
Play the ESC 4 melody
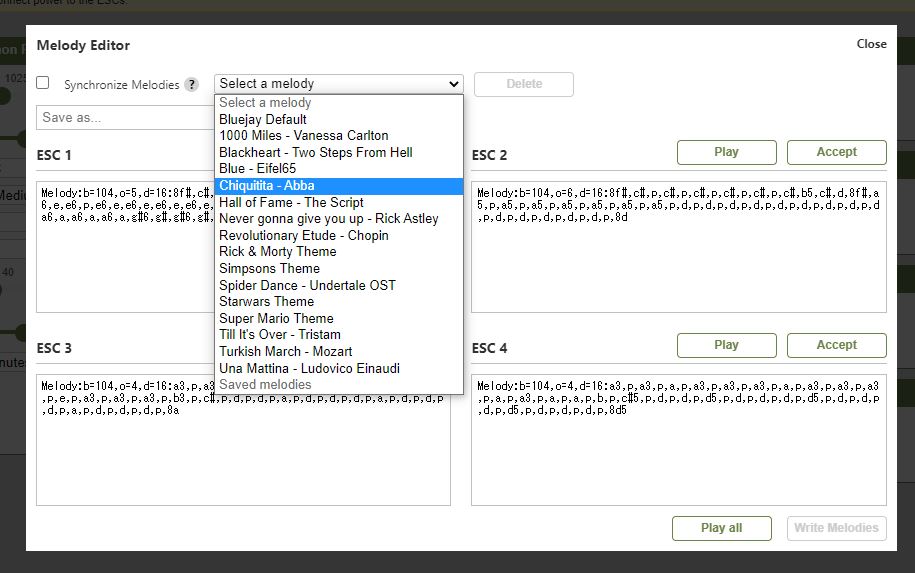[x=727, y=345]
